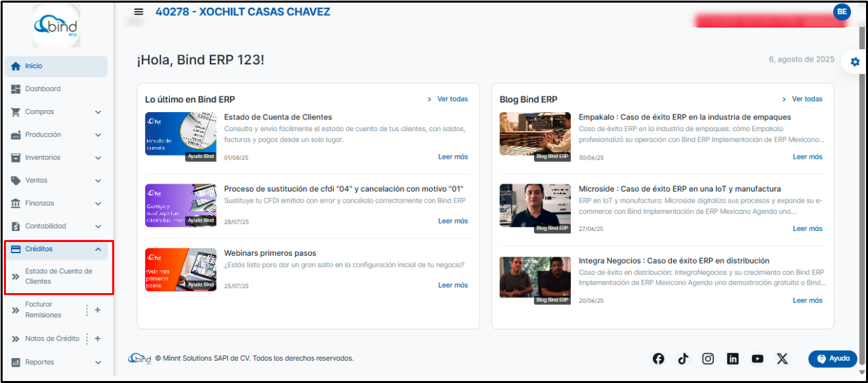Open the hamburger menu icon
Screen dimensions: 868x383
tap(138, 12)
